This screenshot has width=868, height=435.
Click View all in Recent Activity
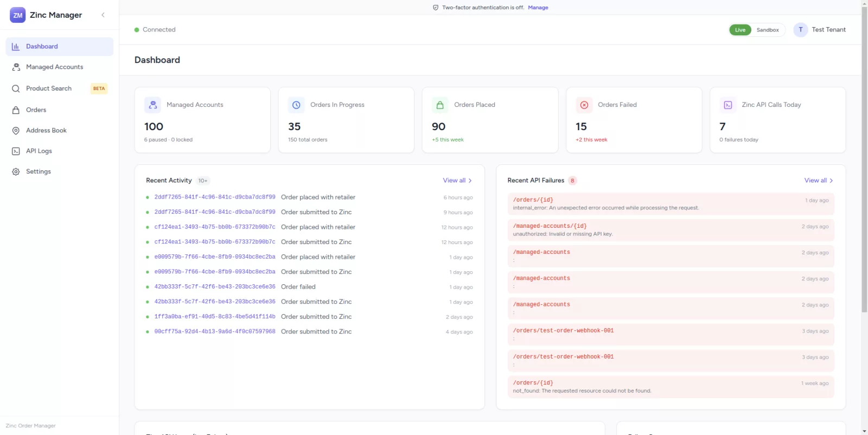click(x=457, y=181)
